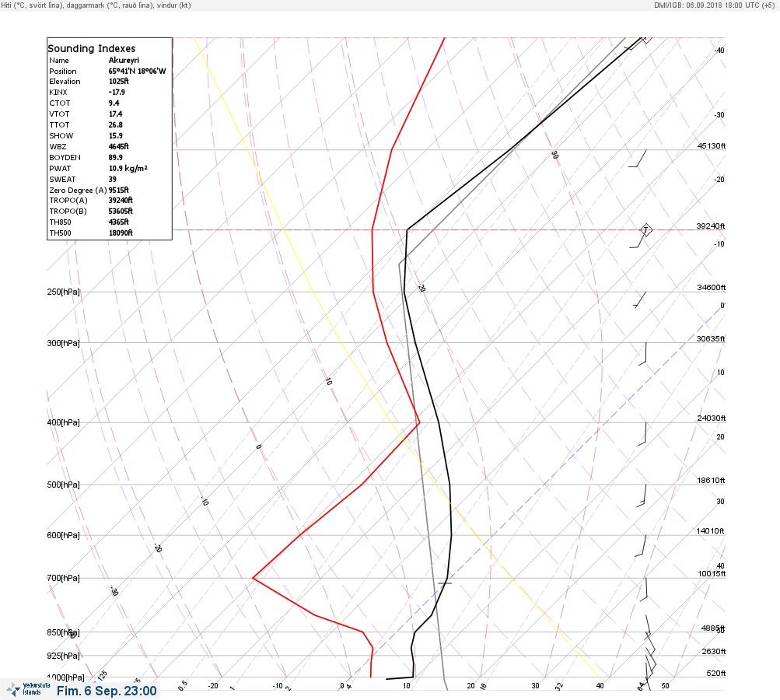Click the 500[hPa] pressure label
The width and height of the screenshot is (780, 700).
click(x=63, y=485)
